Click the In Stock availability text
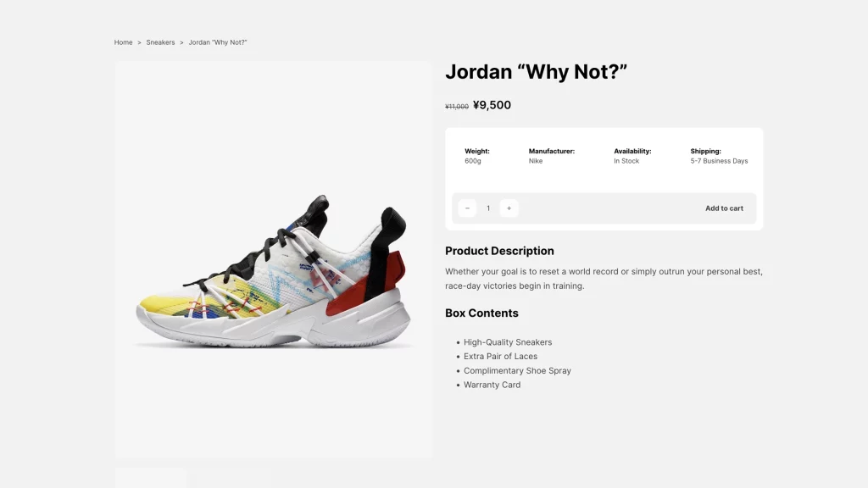 [626, 161]
